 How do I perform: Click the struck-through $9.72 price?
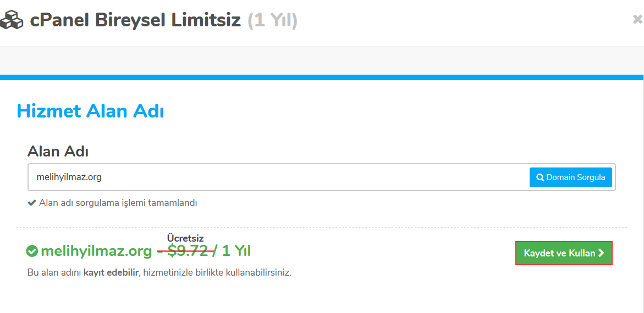click(x=188, y=251)
